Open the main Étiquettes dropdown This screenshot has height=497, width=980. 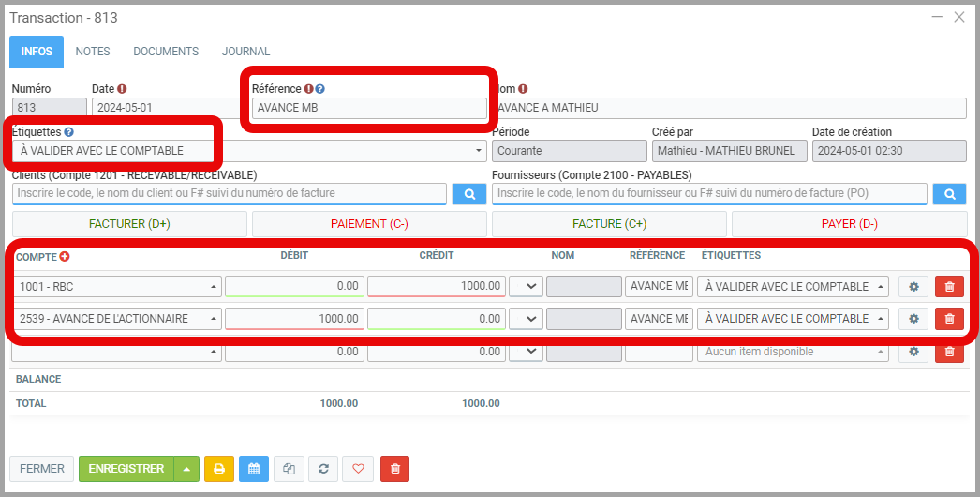click(x=249, y=151)
